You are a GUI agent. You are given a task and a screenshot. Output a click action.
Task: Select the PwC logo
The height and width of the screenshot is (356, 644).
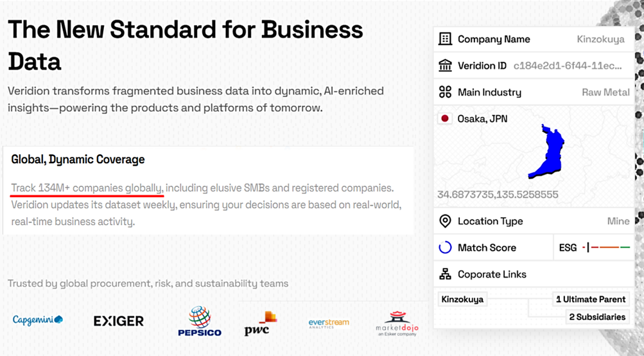[261, 323]
